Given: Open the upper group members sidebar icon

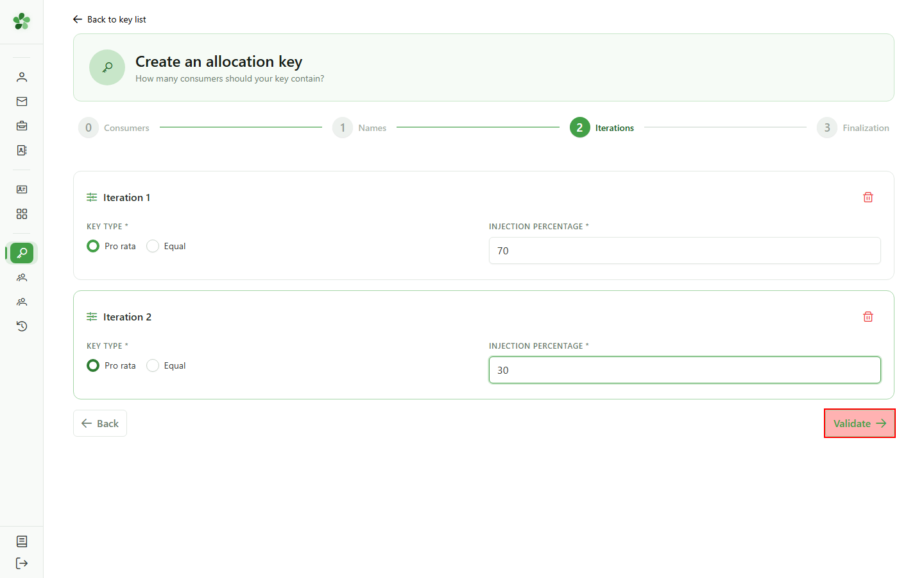Looking at the screenshot, I should (22, 277).
